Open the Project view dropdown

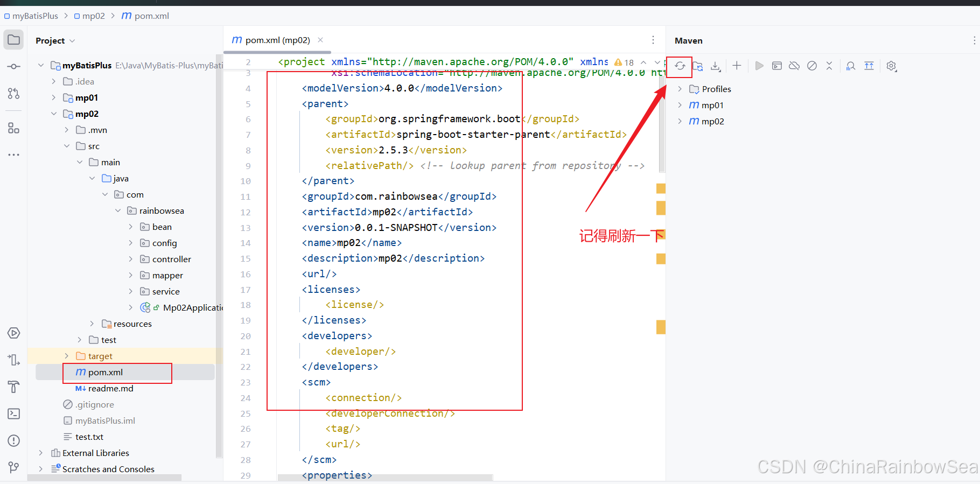(55, 41)
